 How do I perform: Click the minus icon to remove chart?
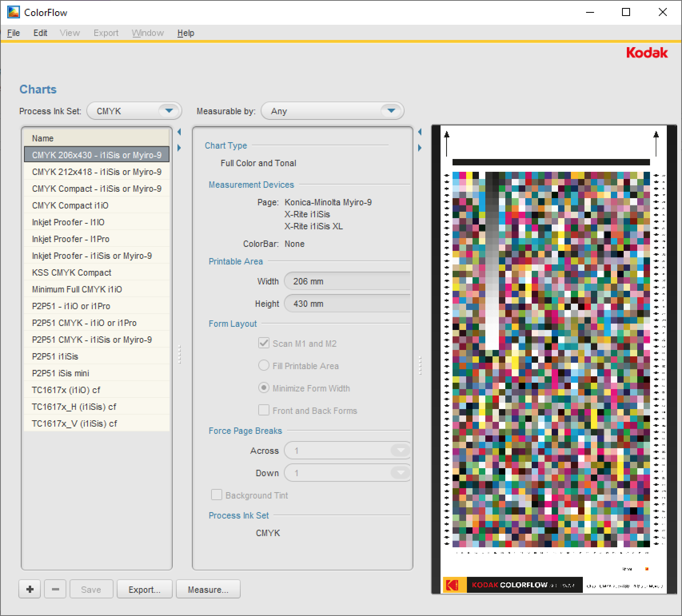[x=56, y=589]
